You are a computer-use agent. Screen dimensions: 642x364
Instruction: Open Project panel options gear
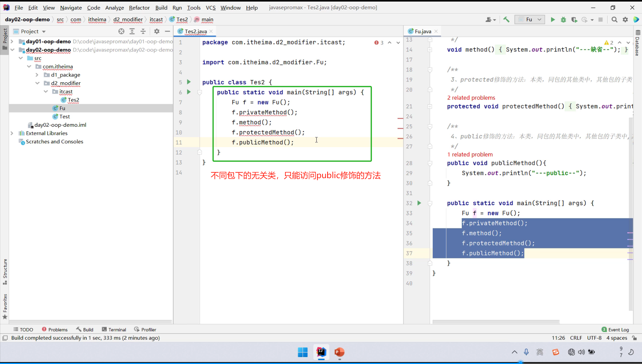pos(157,31)
